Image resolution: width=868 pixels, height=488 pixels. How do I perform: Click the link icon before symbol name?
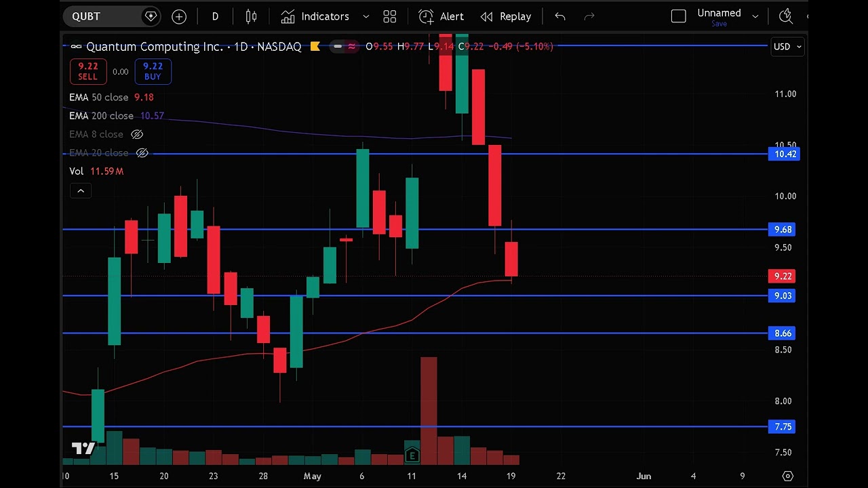76,47
